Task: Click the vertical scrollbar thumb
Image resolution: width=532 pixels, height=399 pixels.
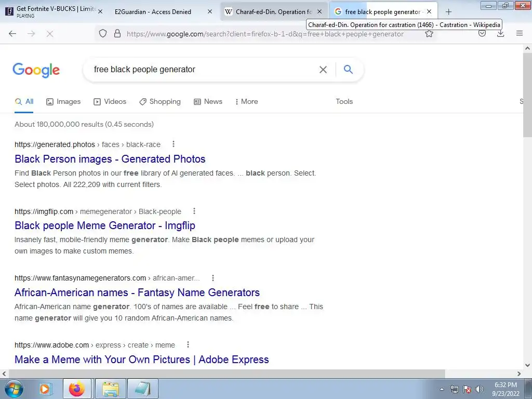Action: point(527,96)
